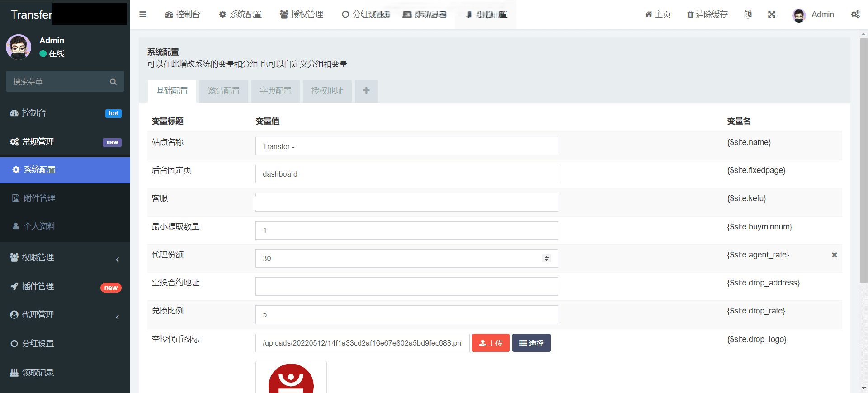Click 清除缓存 trash icon in header

(690, 14)
